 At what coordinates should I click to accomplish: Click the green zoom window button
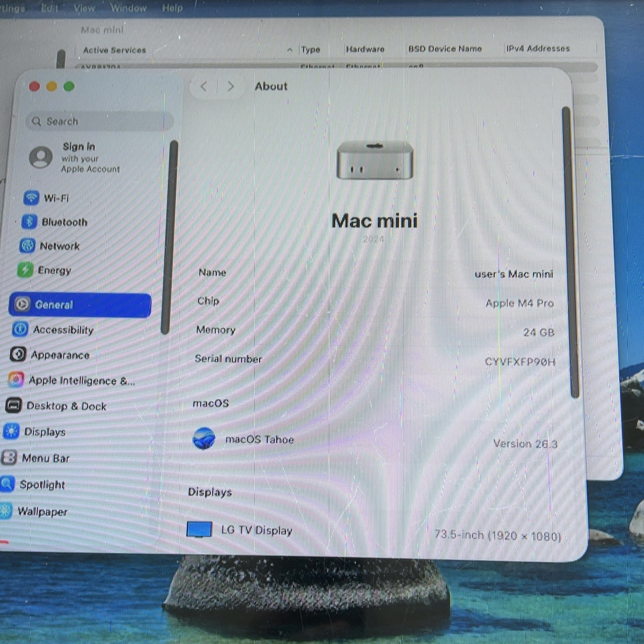69,86
